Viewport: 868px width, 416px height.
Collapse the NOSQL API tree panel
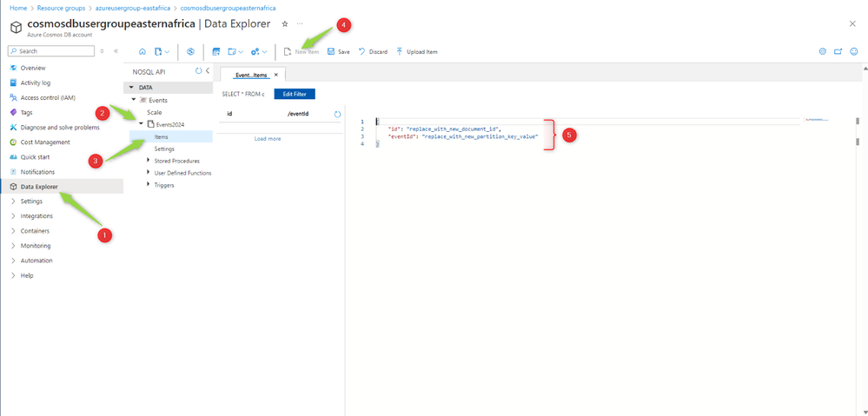pyautogui.click(x=208, y=71)
